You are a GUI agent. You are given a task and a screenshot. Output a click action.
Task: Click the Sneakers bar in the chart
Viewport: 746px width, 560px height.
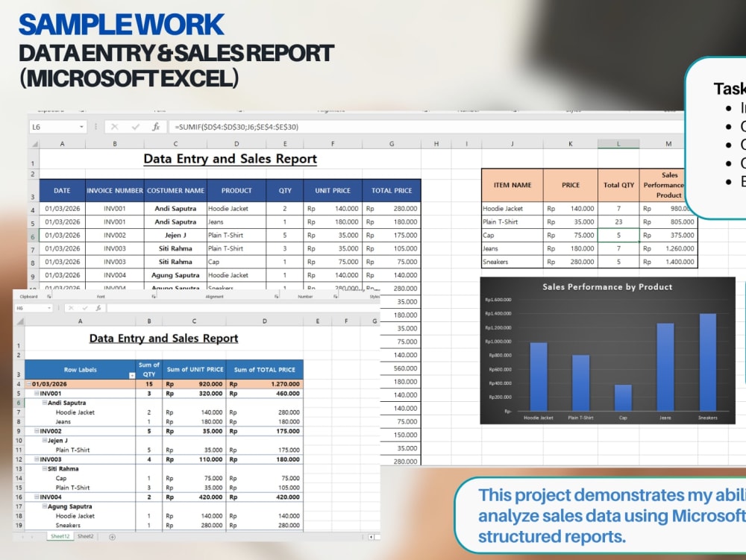pyautogui.click(x=707, y=362)
